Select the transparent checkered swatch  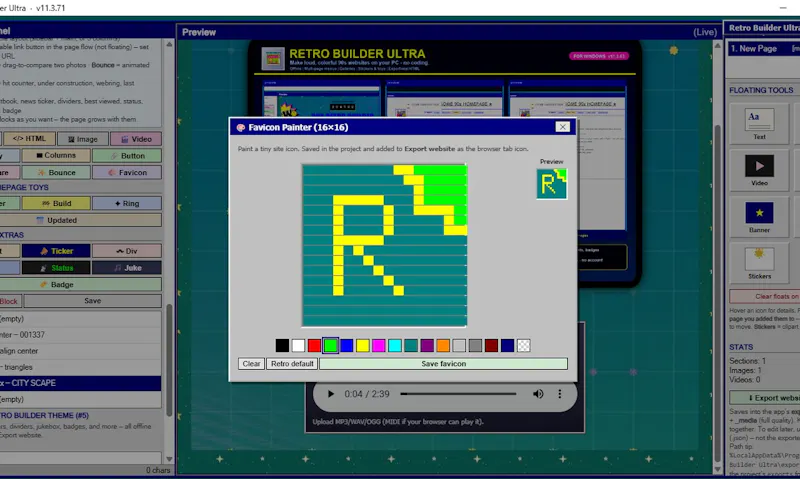click(523, 345)
